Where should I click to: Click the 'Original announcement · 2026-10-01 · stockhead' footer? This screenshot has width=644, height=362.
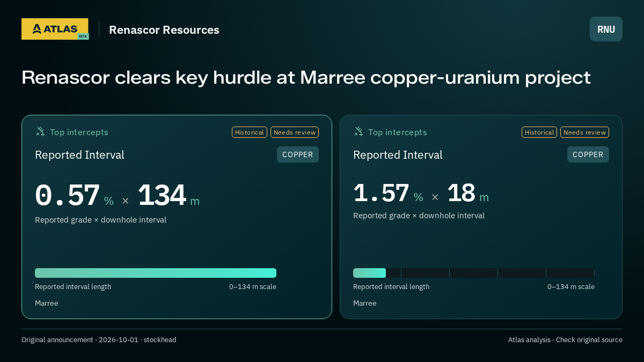(x=99, y=340)
